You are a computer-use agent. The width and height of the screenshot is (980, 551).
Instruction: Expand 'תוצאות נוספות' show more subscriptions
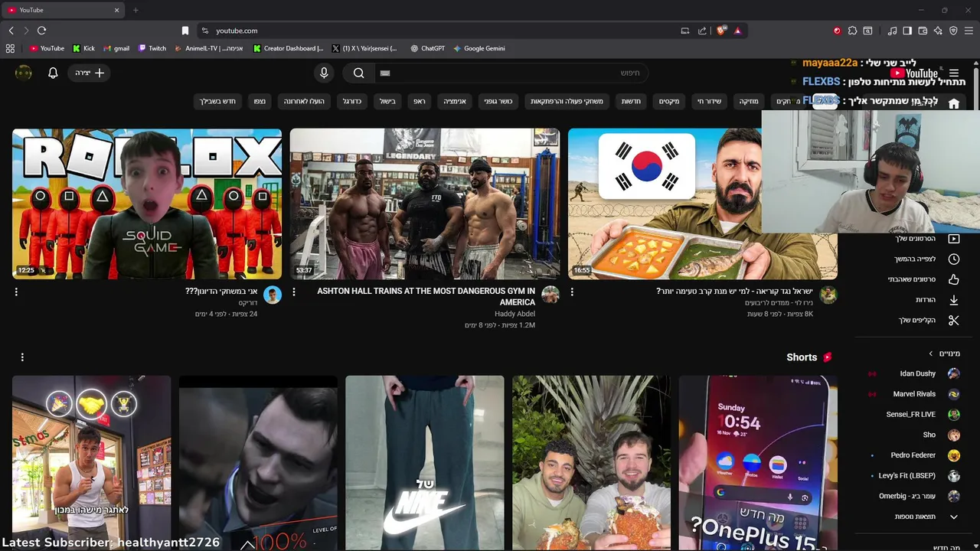927,517
